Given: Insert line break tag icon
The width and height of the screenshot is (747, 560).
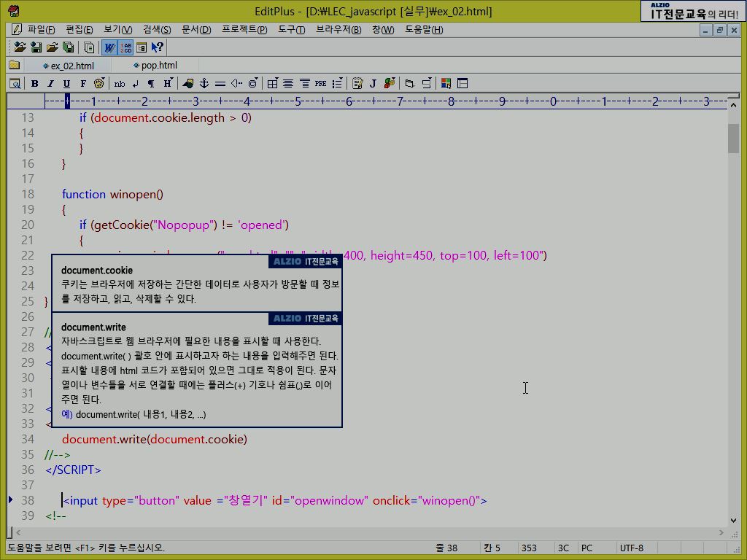Looking at the screenshot, I should tap(135, 84).
